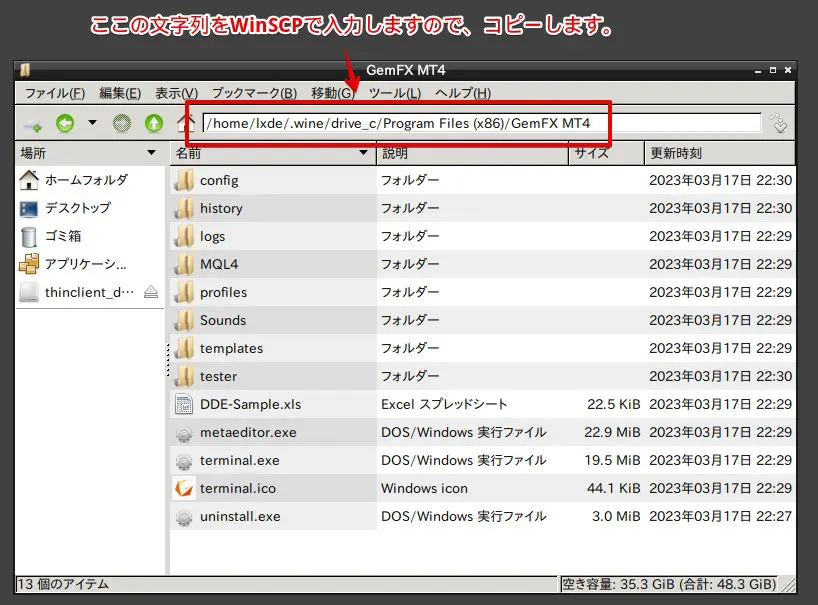Screen dimensions: 818x605
Task: Click the go icon beside the path bar
Action: [x=778, y=124]
